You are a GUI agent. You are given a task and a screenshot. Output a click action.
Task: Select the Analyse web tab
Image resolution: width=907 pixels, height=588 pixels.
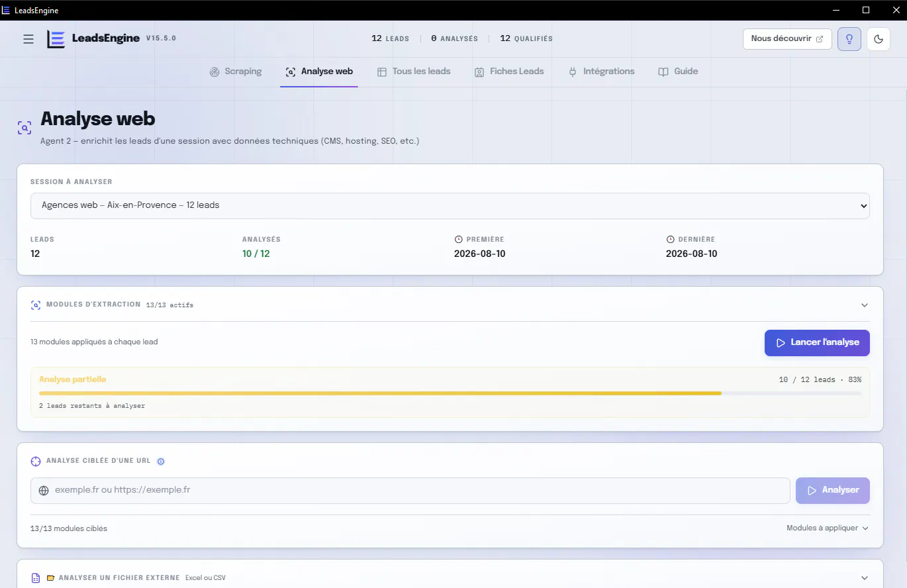[x=319, y=72]
